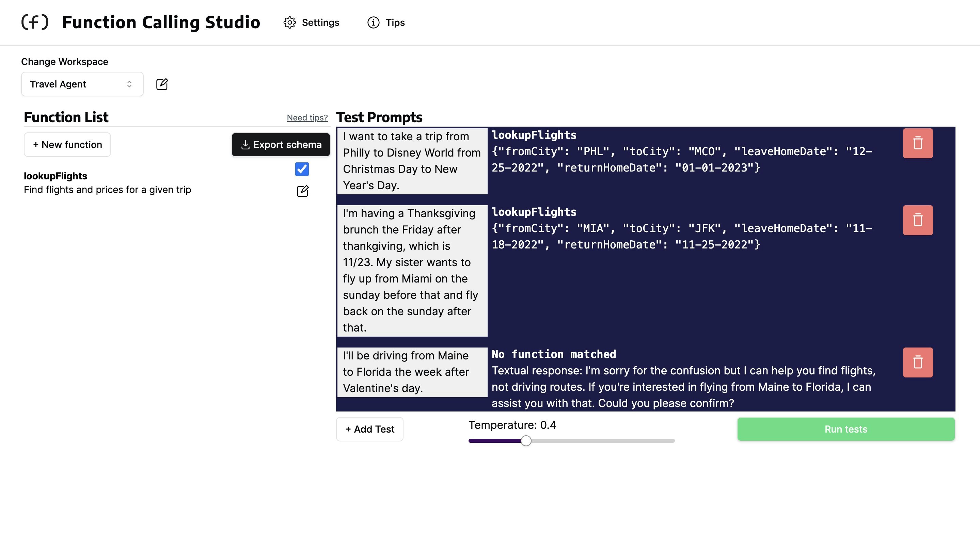The image size is (980, 533).
Task: Open the Travel Agent workspace dropdown
Action: [x=82, y=84]
